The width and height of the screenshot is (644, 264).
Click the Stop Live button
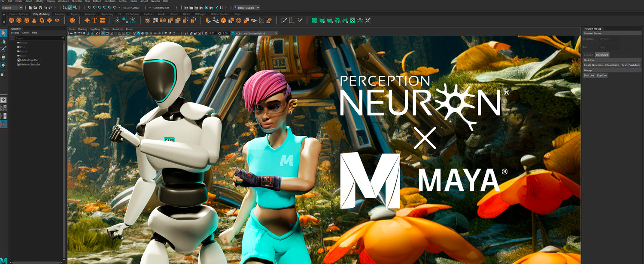click(x=601, y=75)
